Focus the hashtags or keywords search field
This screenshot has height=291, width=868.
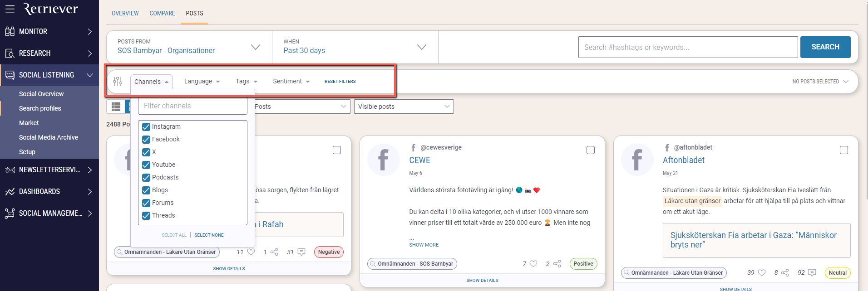point(688,47)
